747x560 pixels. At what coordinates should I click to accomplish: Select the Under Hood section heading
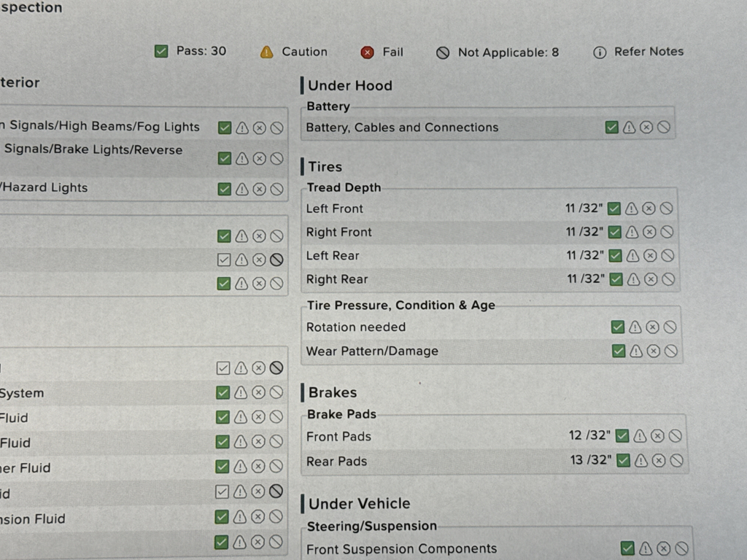click(x=349, y=85)
